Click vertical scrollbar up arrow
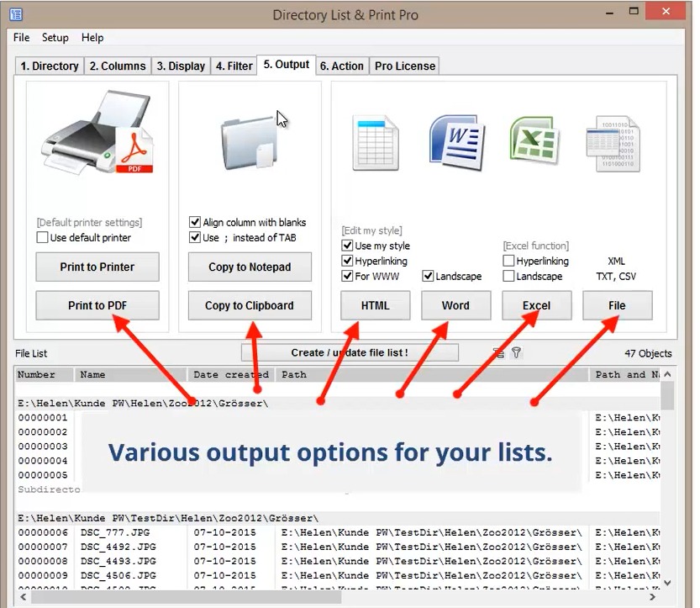 [667, 374]
